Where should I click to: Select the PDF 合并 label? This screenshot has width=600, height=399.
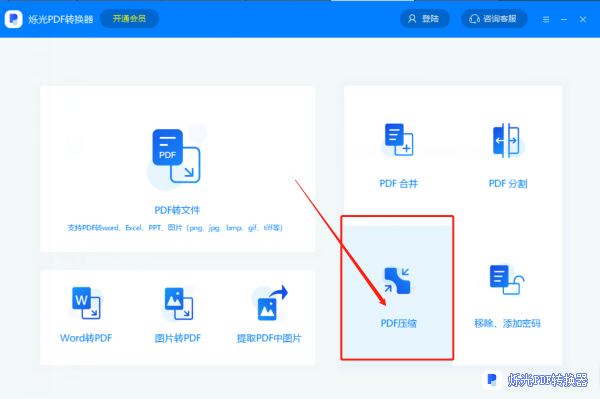tap(399, 184)
